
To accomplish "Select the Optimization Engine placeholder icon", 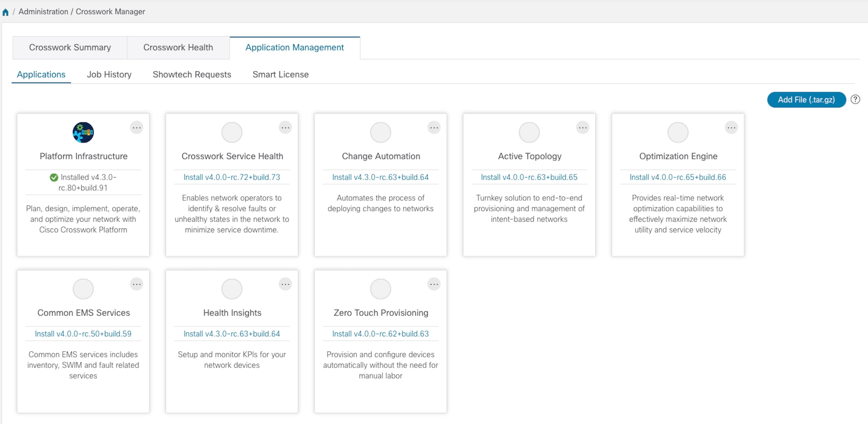I will coord(678,132).
